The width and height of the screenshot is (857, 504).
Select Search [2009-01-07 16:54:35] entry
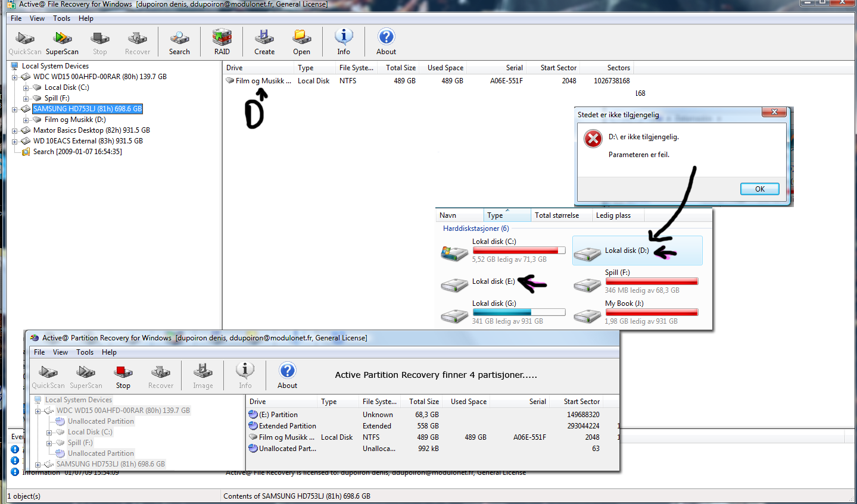click(x=77, y=152)
